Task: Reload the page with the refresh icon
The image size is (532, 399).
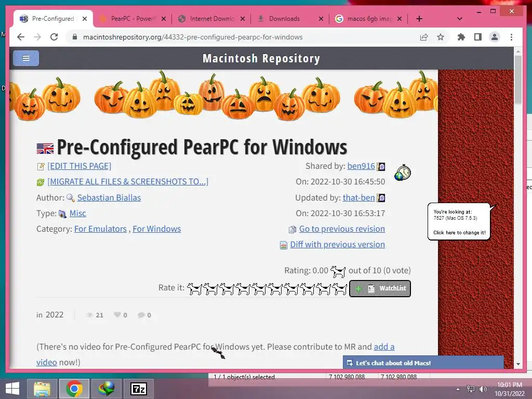Action: tap(54, 37)
